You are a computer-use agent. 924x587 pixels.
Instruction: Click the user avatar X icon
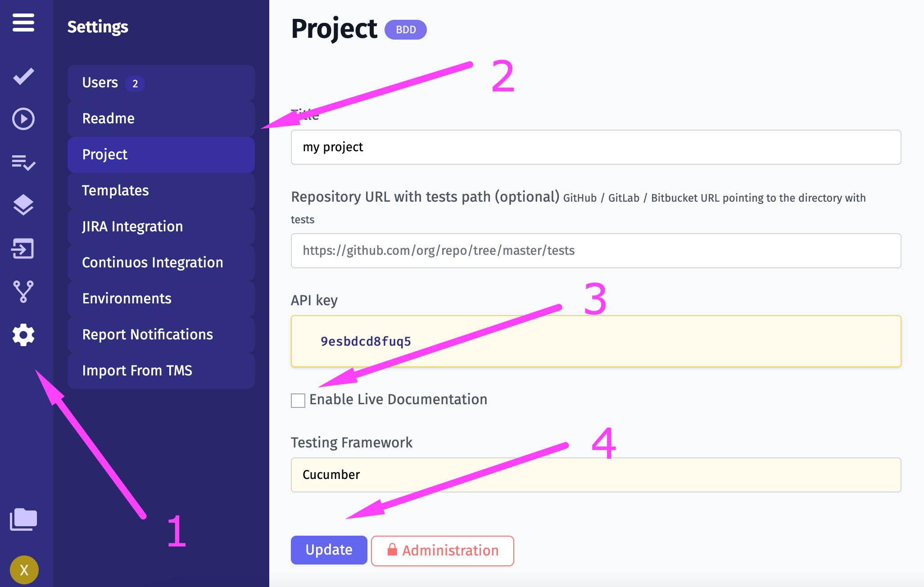[24, 570]
